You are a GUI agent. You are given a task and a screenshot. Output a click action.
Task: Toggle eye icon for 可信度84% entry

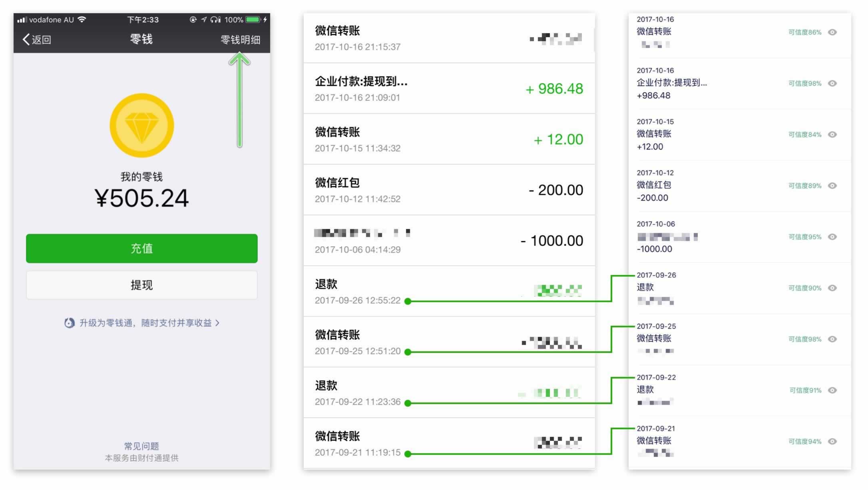(x=832, y=135)
